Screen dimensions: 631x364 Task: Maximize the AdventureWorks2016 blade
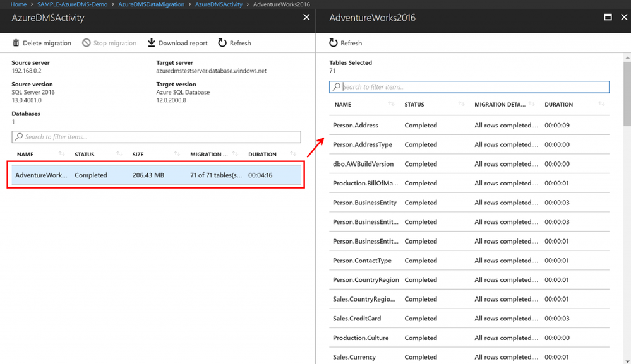(x=608, y=17)
